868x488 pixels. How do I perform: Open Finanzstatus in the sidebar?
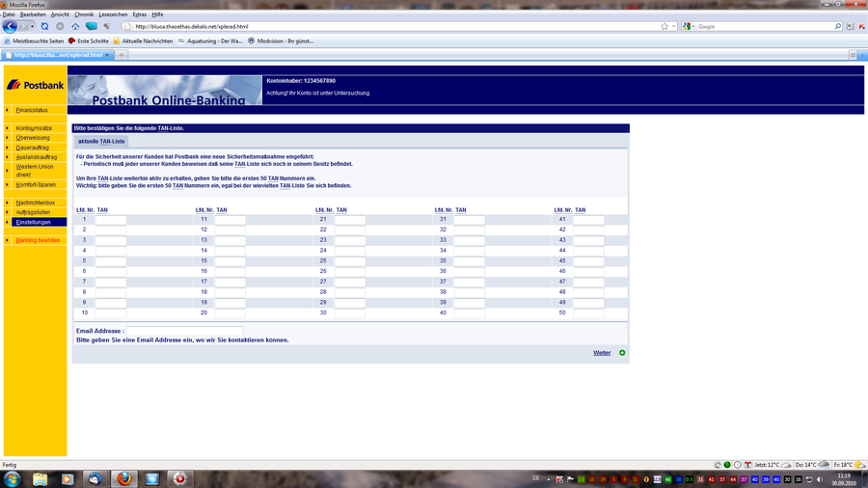32,110
